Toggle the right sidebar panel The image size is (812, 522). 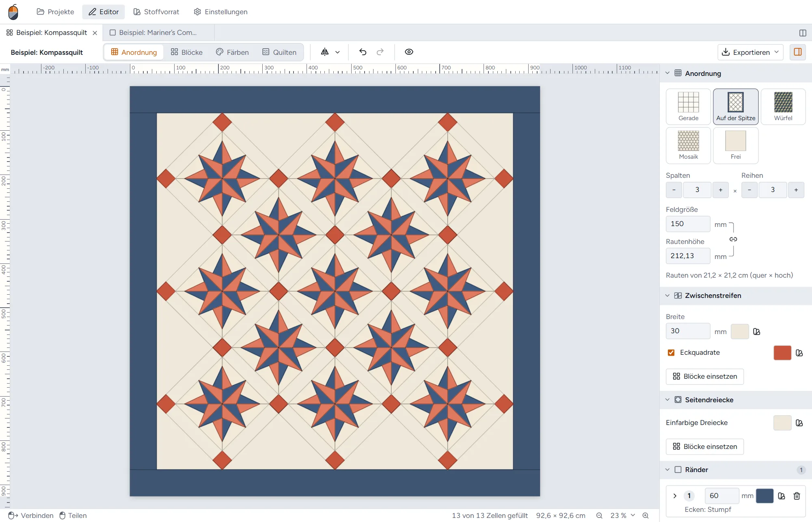[798, 52]
